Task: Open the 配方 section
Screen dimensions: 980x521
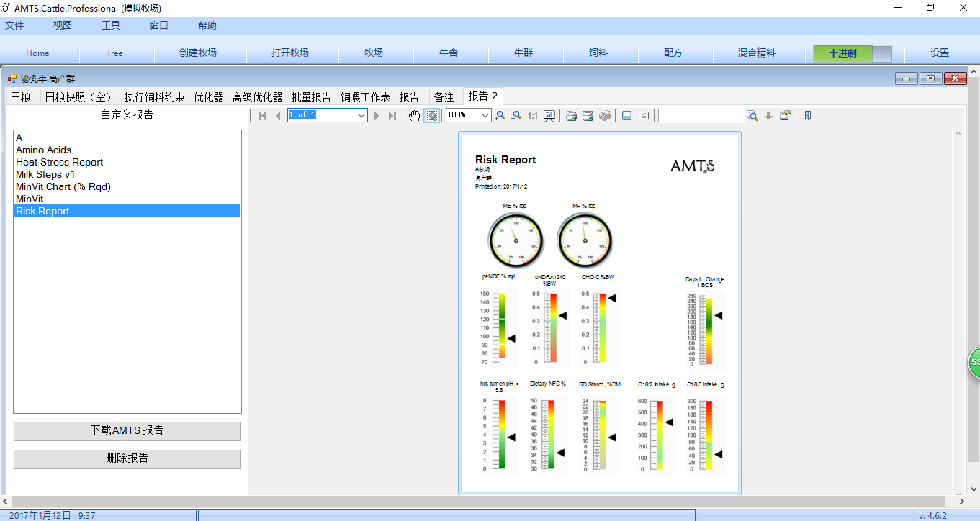Action: click(673, 53)
